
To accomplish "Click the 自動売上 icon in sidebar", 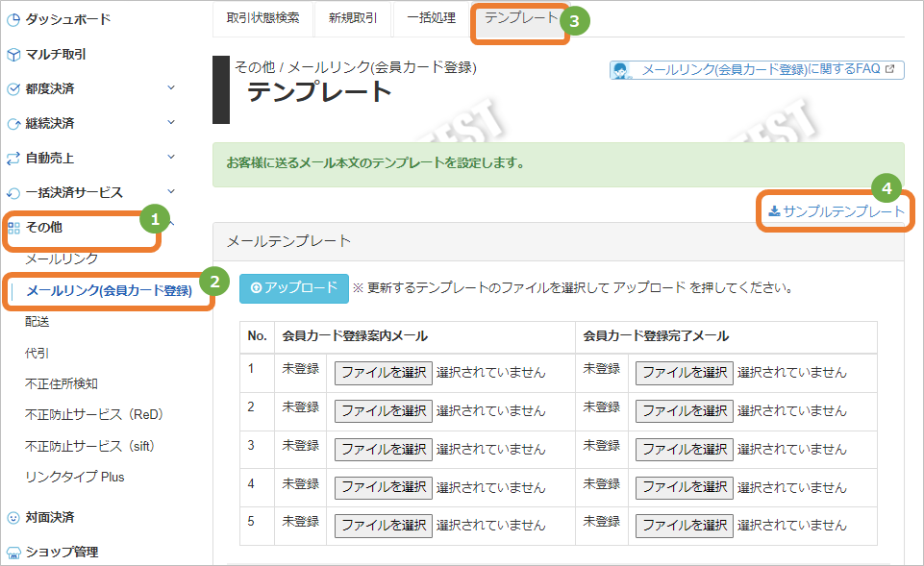I will (13, 157).
